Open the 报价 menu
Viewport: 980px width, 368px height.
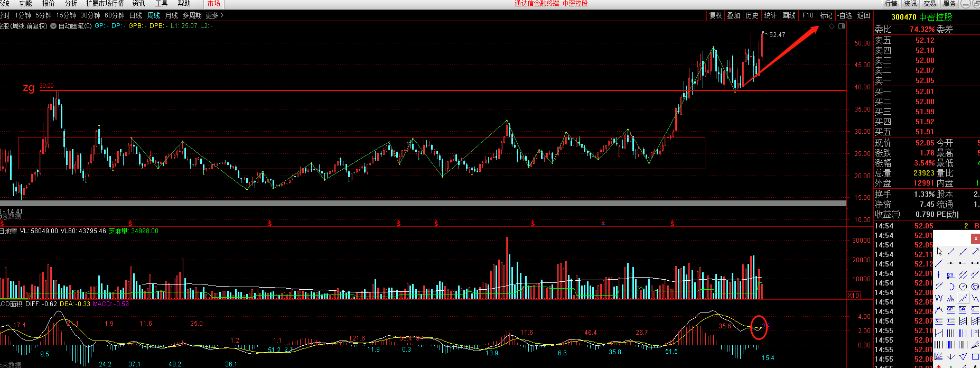pyautogui.click(x=48, y=4)
